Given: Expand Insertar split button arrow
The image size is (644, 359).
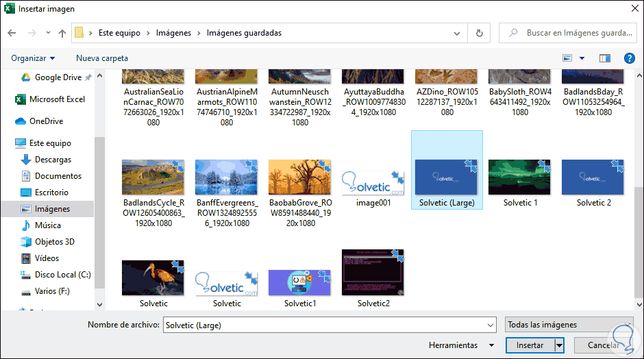Looking at the screenshot, I should point(560,345).
